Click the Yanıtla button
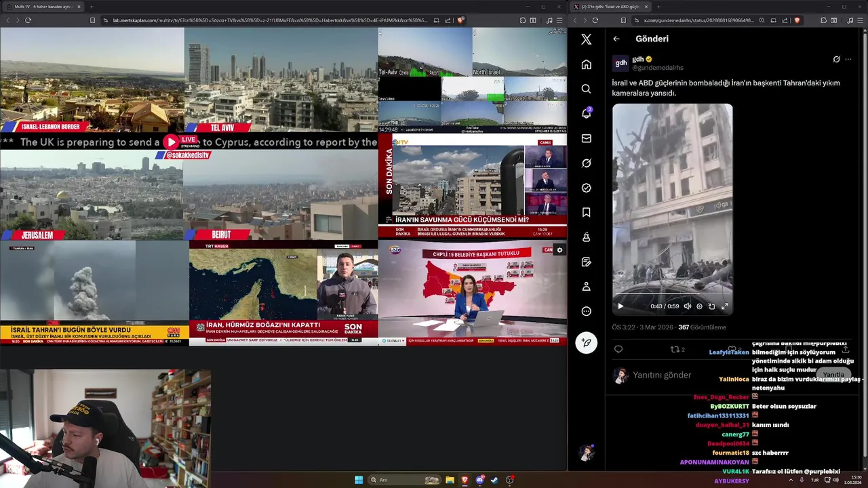The height and width of the screenshot is (488, 868). tap(833, 375)
